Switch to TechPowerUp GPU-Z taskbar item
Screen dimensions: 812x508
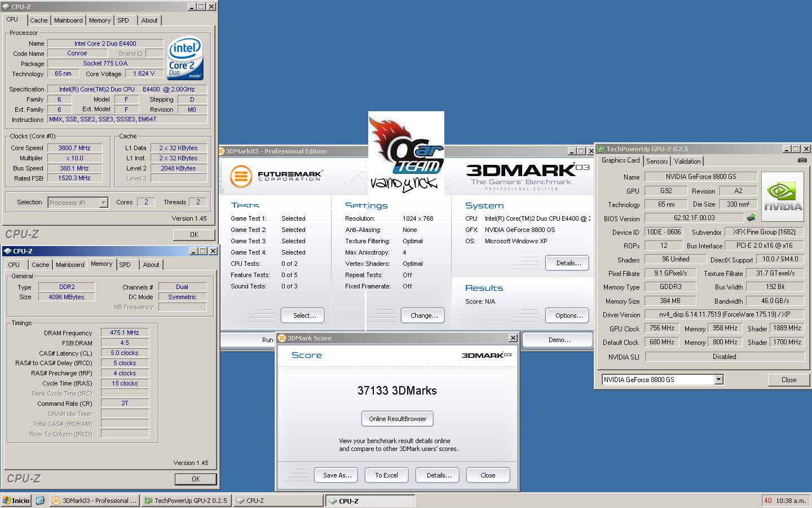[186, 501]
